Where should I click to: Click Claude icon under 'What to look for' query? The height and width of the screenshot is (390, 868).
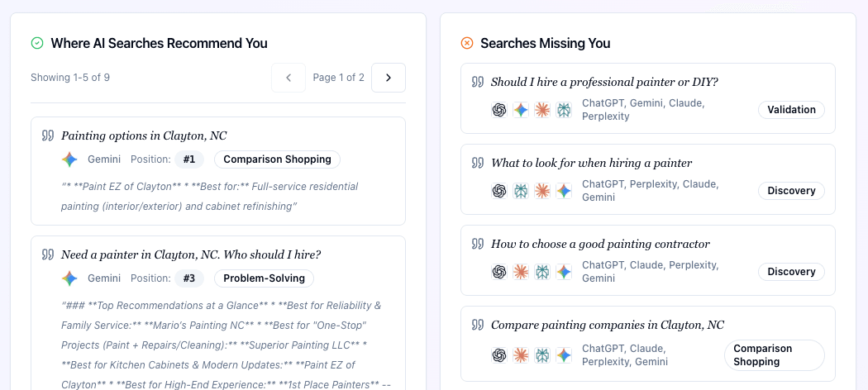(542, 191)
